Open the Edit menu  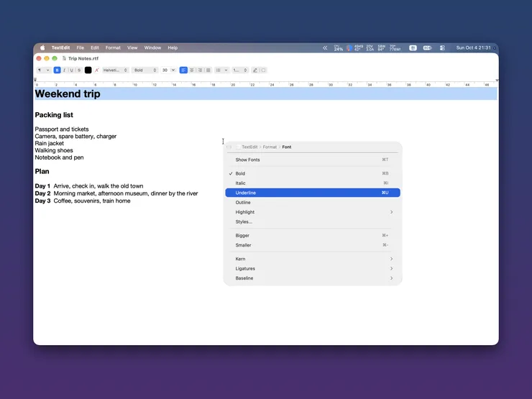click(x=95, y=48)
